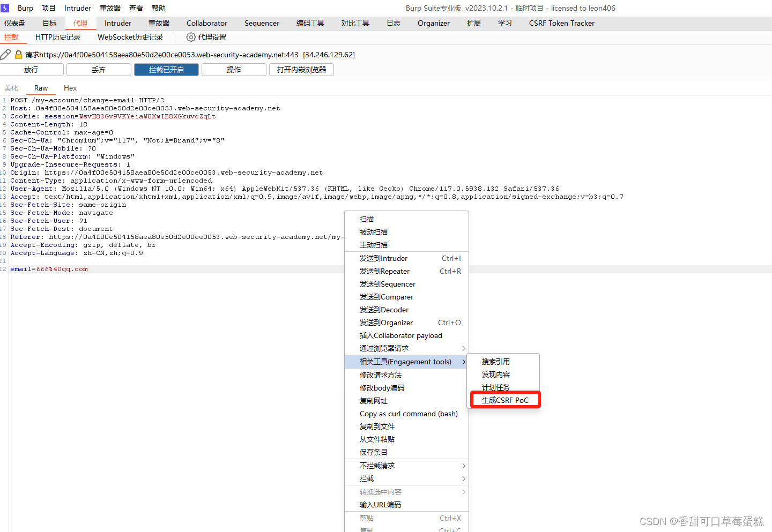This screenshot has width=772, height=532.
Task: Switch to the 仪表盘 tab
Action: pyautogui.click(x=15, y=23)
